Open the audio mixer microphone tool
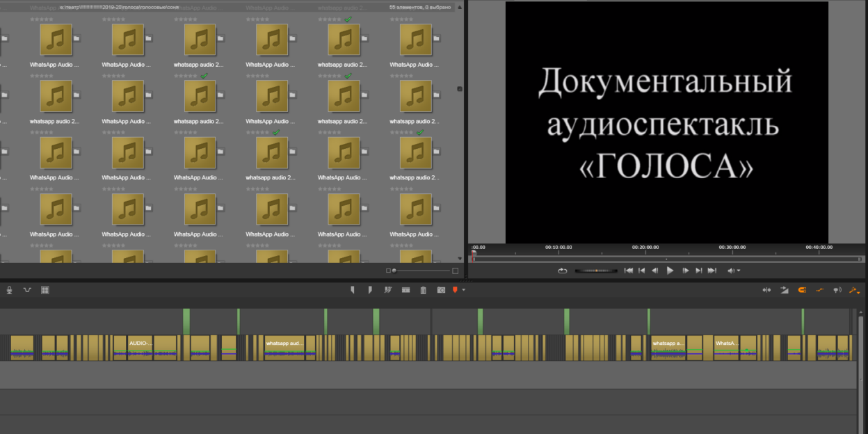The image size is (868, 434). point(8,289)
